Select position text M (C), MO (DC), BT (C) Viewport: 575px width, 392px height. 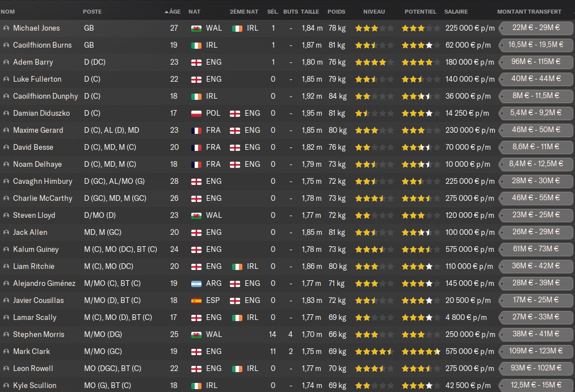(121, 250)
